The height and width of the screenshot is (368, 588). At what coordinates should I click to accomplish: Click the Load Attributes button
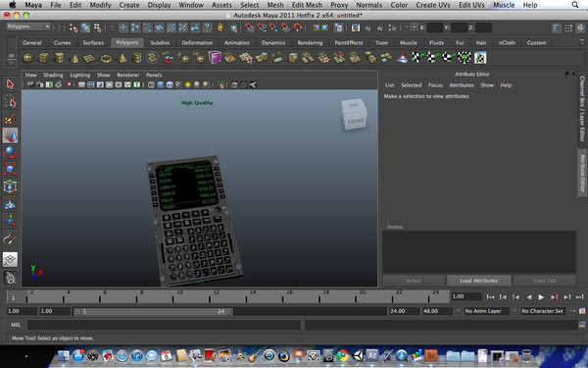pyautogui.click(x=479, y=281)
